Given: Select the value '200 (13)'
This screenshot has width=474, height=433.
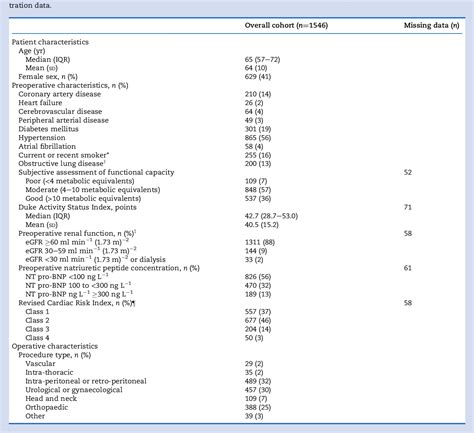Looking at the screenshot, I should click(x=258, y=164).
